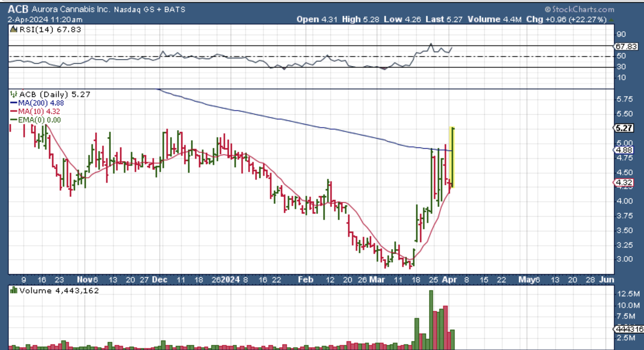644x350 pixels.
Task: Click the 4.75 price axis label
Action: click(625, 158)
